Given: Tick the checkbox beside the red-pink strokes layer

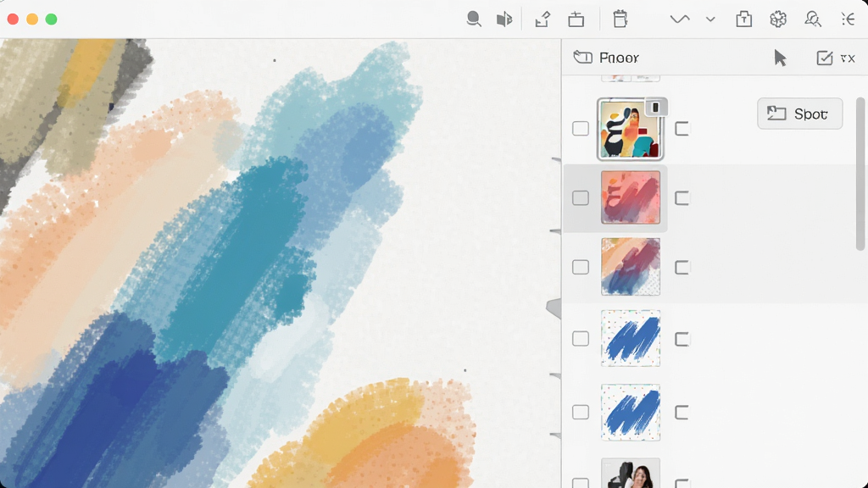Looking at the screenshot, I should [x=580, y=197].
